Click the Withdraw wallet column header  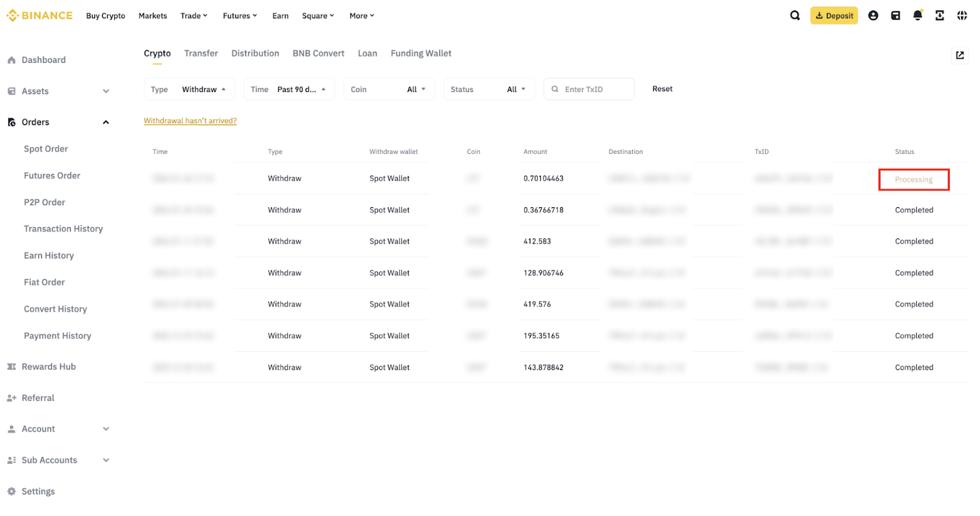[393, 152]
